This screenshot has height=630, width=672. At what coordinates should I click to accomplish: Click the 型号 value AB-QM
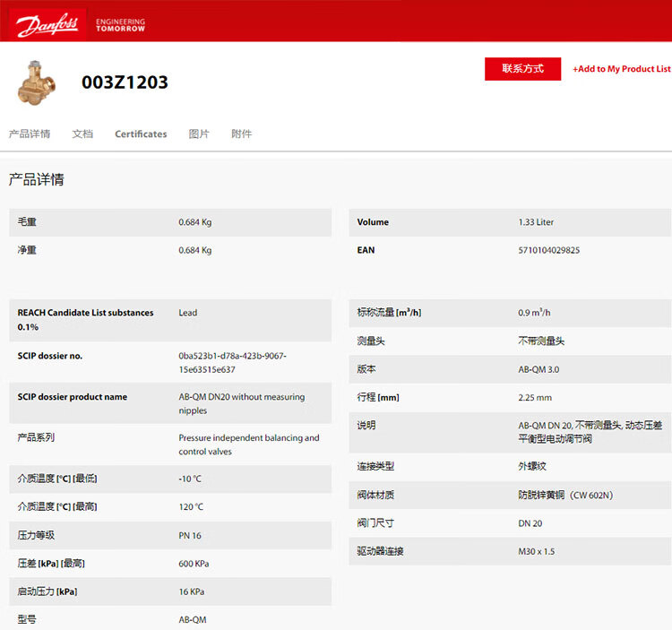pos(193,619)
